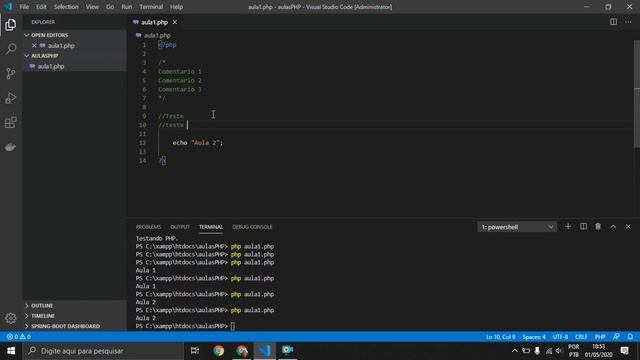
Task: Open the Extensions view
Action: (x=11, y=122)
